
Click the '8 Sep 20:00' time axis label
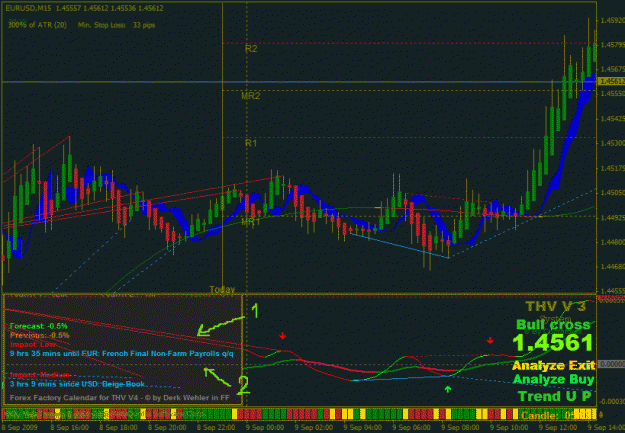point(167,427)
